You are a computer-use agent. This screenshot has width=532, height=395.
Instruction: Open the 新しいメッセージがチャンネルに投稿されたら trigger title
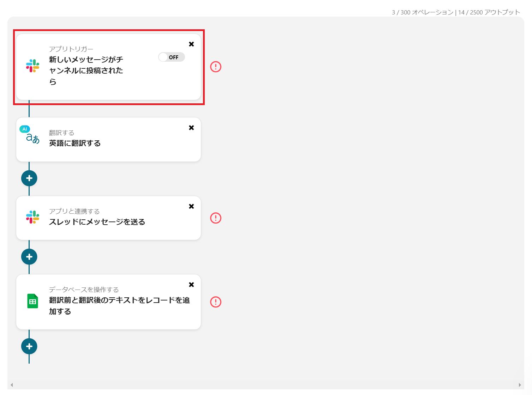pos(86,71)
